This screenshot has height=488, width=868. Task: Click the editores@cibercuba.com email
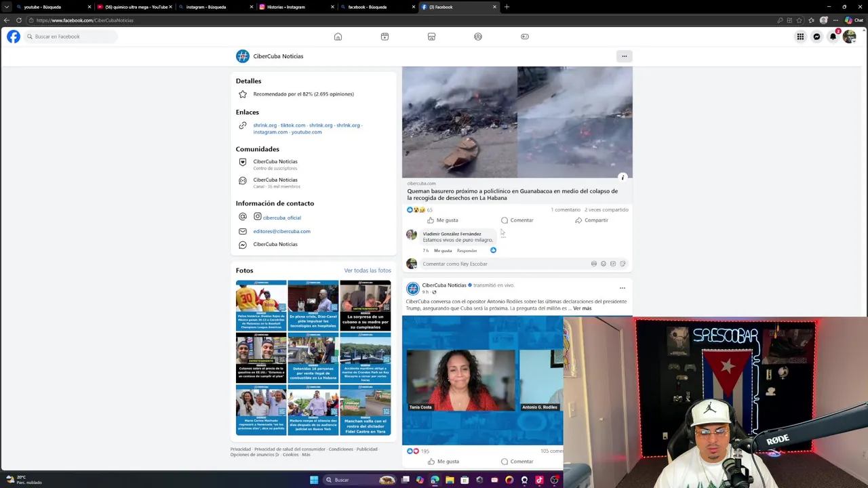[281, 231]
